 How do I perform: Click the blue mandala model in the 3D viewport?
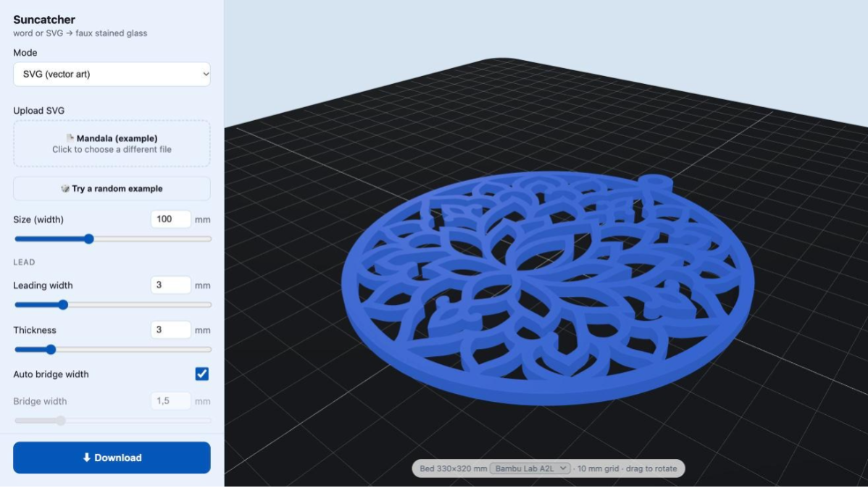coord(548,287)
